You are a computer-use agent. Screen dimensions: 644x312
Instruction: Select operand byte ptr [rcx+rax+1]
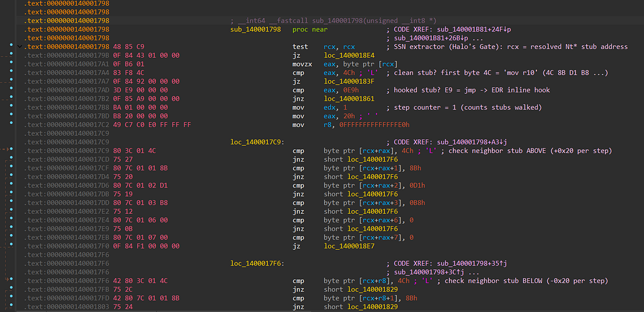point(364,169)
